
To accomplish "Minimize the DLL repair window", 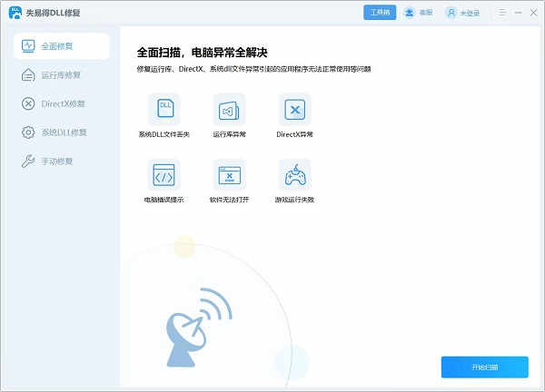I will click(x=518, y=13).
